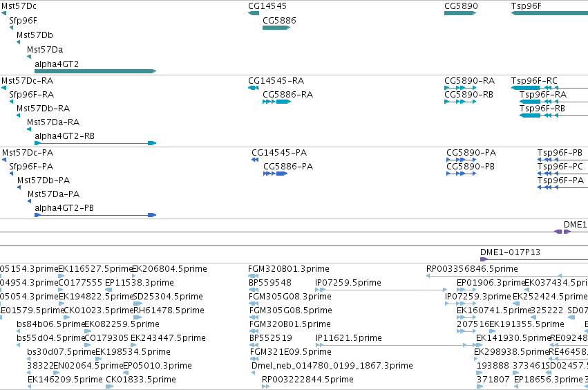This screenshot has height=390, width=588.
Task: Click EST EP11538.3prime
Action: tap(140, 283)
